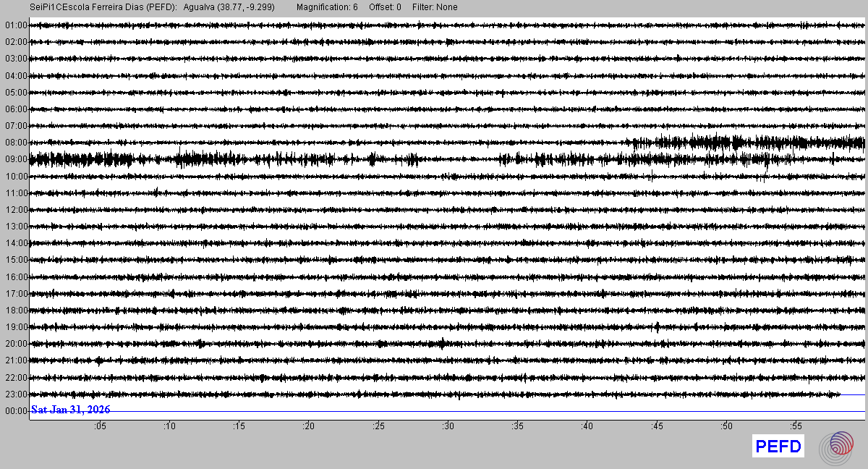Click the Filter: None header label
The width and height of the screenshot is (868, 469).
435,7
